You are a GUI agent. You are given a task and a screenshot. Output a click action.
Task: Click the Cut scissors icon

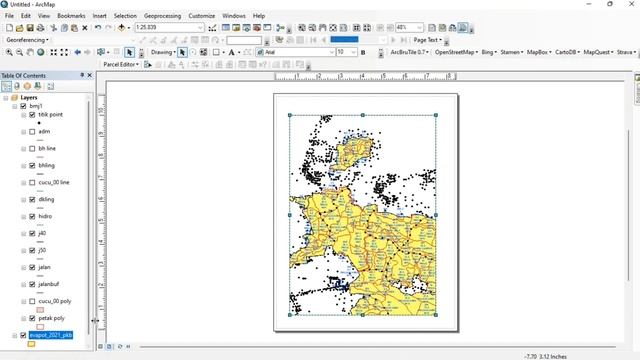[x=53, y=28]
